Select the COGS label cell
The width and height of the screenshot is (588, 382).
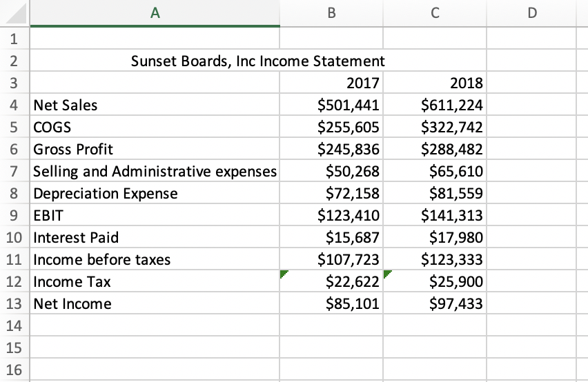click(155, 127)
